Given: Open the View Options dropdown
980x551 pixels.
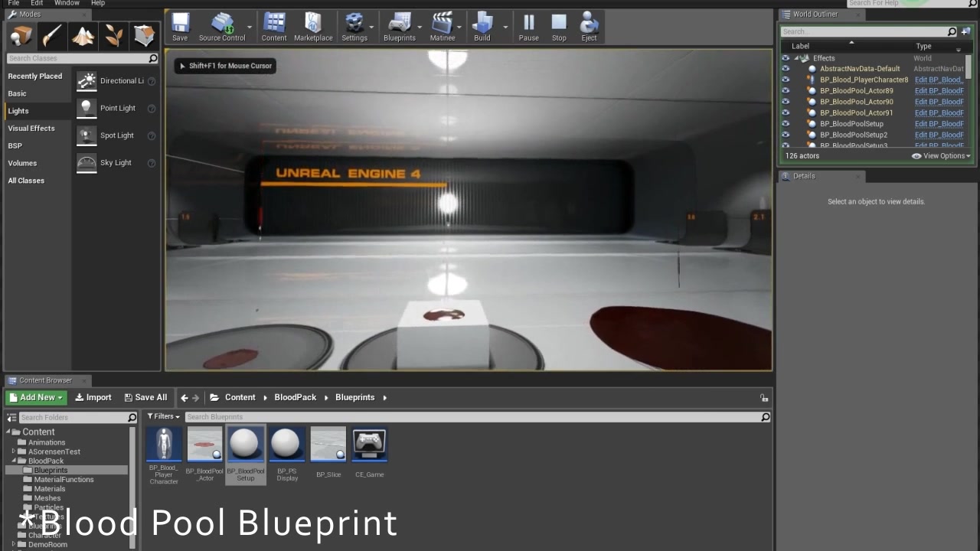Looking at the screenshot, I should point(941,156).
